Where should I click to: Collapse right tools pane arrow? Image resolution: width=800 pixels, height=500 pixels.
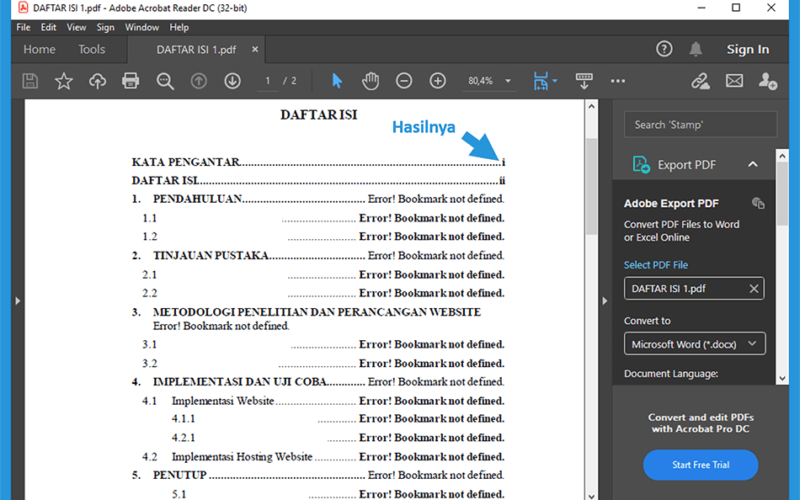[605, 301]
